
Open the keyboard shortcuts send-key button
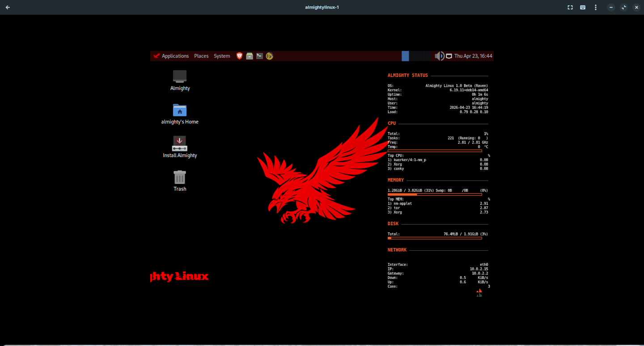(583, 7)
